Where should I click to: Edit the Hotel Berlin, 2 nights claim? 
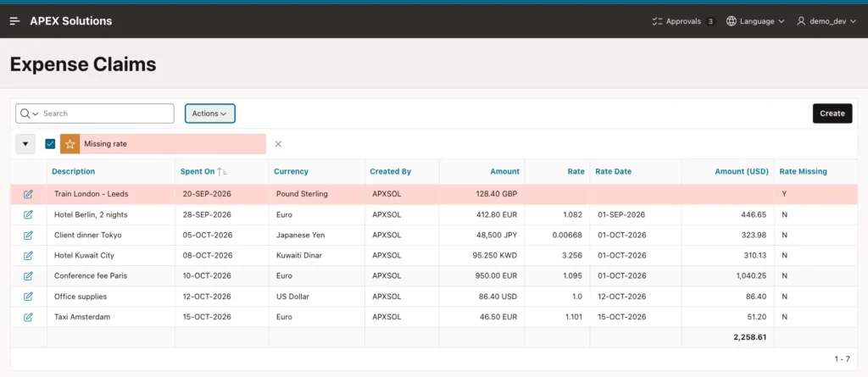click(28, 215)
